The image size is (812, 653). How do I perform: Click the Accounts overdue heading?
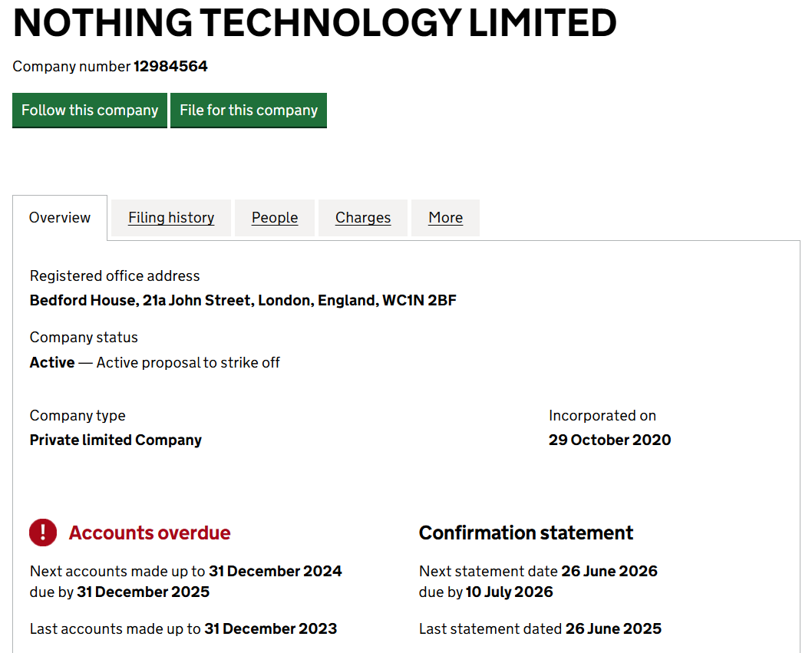(x=150, y=533)
